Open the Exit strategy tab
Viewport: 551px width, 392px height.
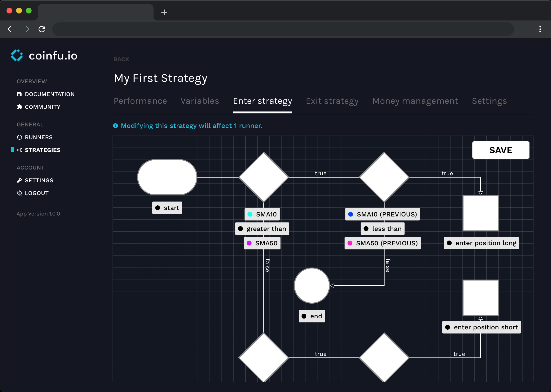coord(332,101)
